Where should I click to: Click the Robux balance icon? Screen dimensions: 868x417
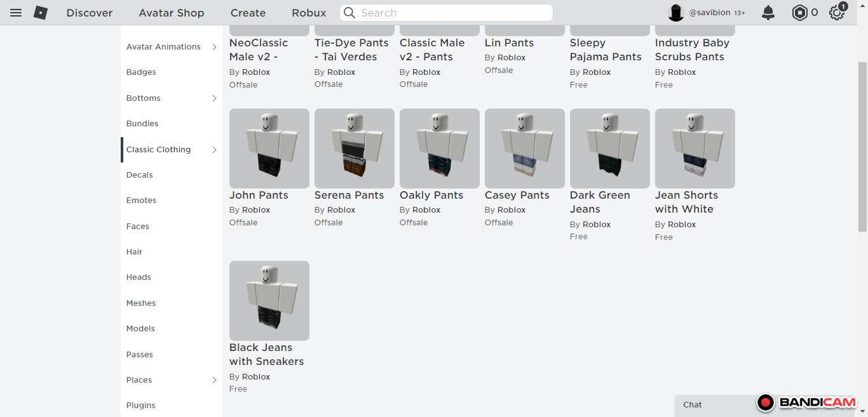(x=799, y=13)
